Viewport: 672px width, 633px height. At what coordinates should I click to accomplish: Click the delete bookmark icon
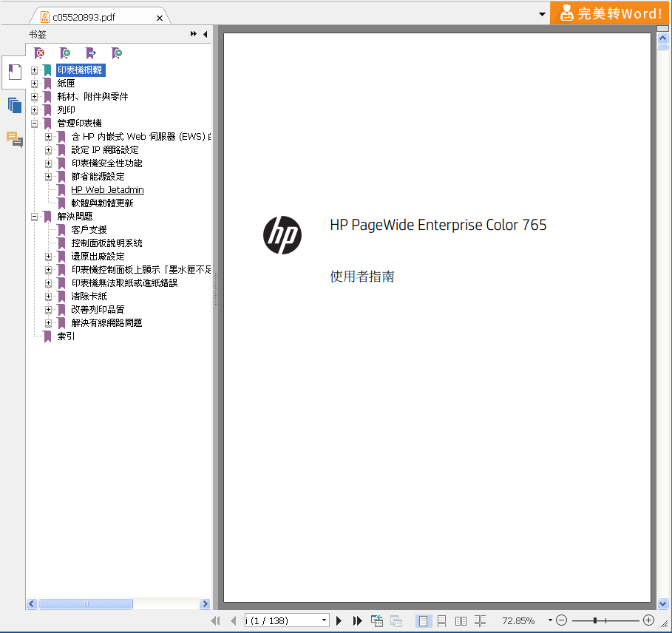[x=39, y=53]
